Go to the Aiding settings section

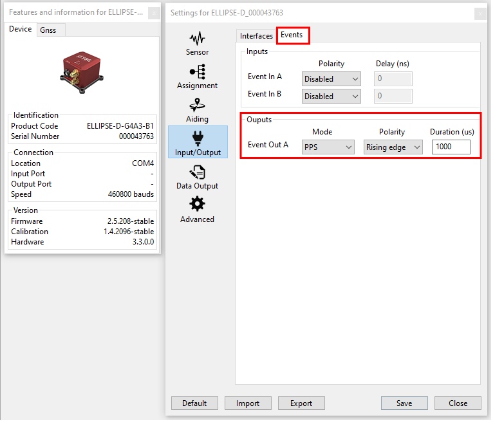click(197, 110)
